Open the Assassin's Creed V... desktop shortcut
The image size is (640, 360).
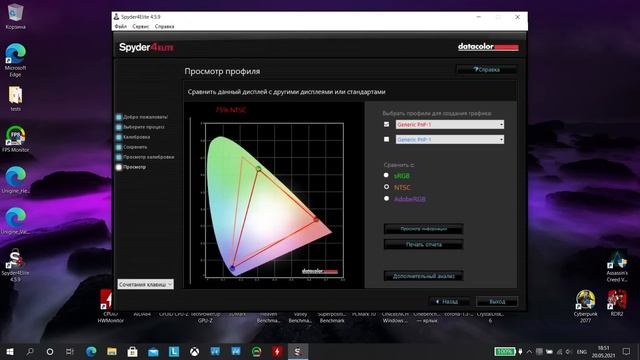[x=617, y=266]
